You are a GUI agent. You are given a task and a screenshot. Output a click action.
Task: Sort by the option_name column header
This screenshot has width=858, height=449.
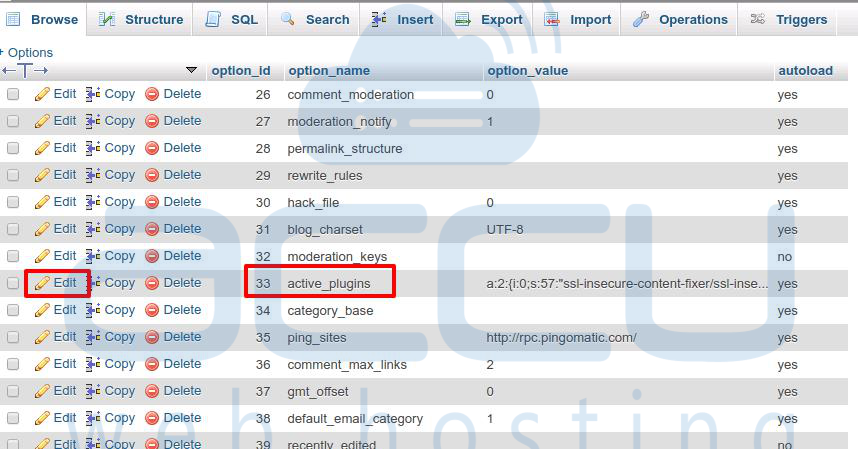[328, 71]
